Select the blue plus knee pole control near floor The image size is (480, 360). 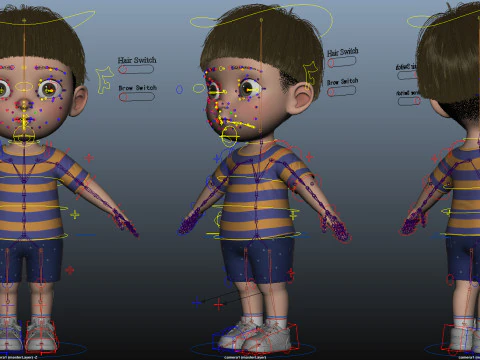click(197, 303)
